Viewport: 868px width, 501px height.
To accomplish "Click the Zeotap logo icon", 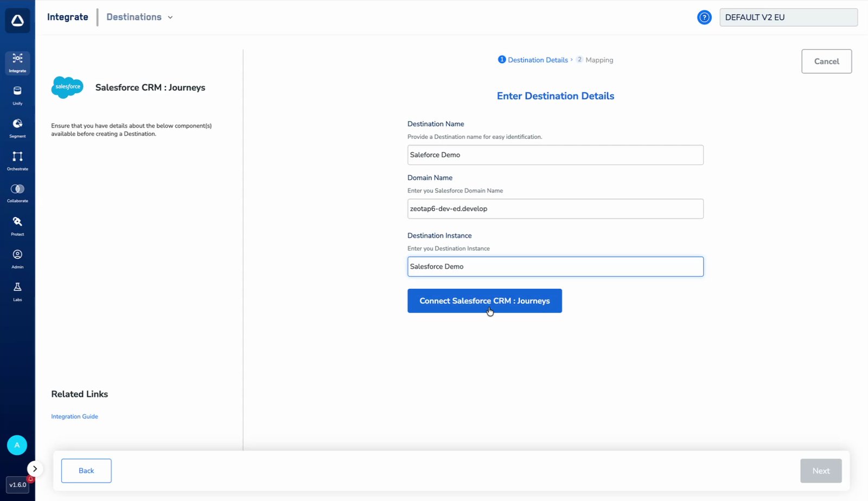I will click(x=17, y=21).
